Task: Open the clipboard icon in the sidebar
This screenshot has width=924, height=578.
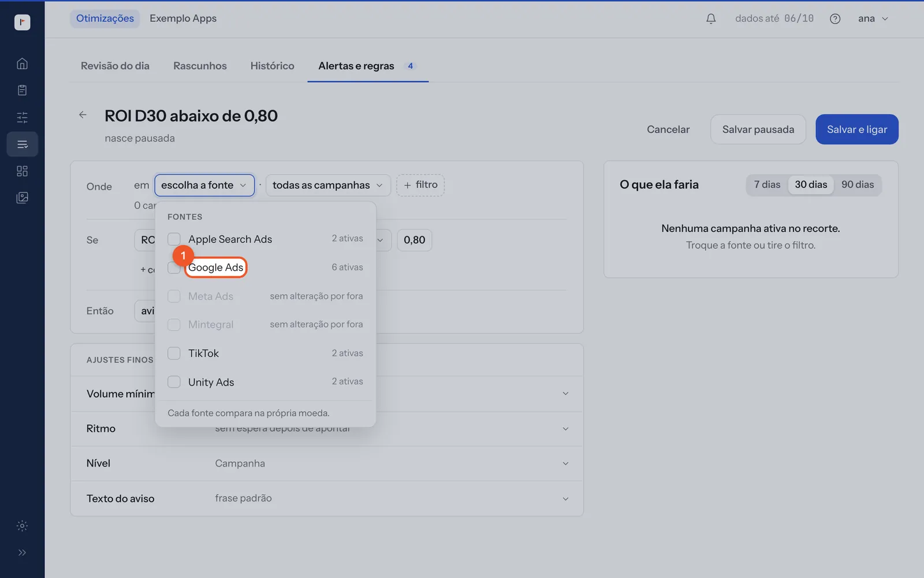Action: tap(22, 90)
